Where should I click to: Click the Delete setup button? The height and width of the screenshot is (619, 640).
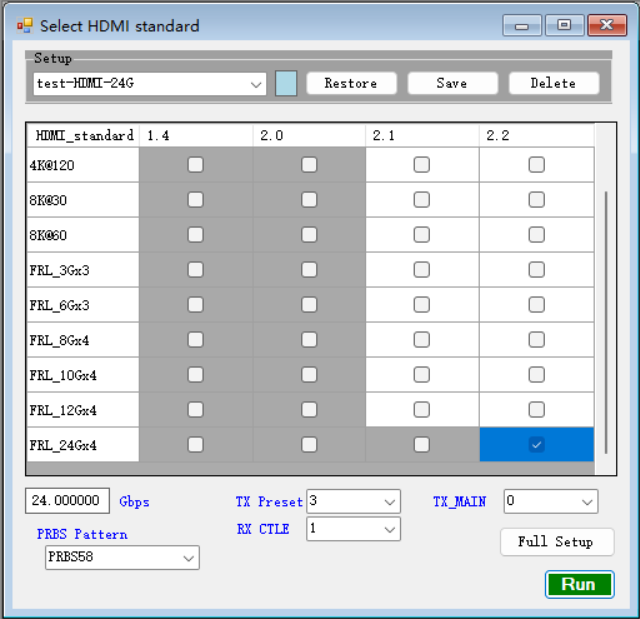click(553, 83)
